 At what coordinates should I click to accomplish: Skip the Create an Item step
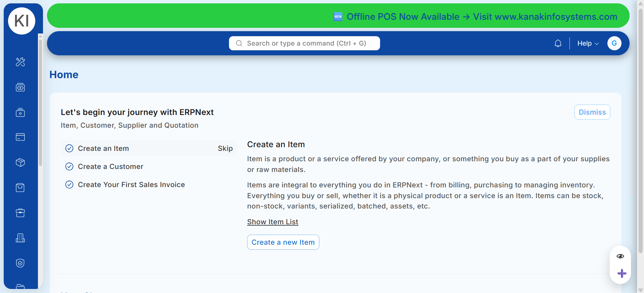tap(225, 149)
